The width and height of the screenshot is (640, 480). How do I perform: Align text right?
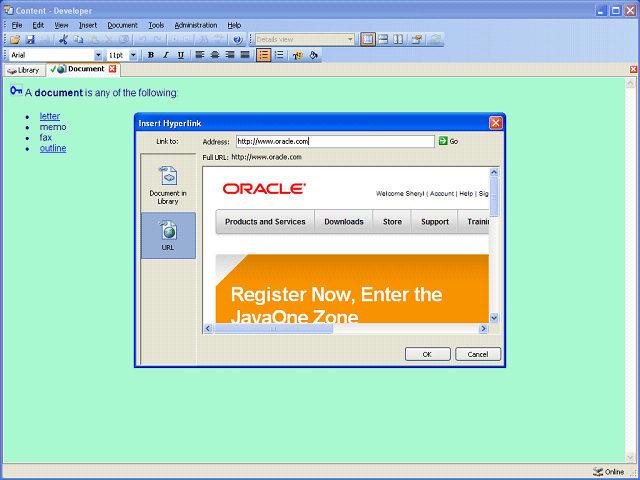click(x=230, y=55)
